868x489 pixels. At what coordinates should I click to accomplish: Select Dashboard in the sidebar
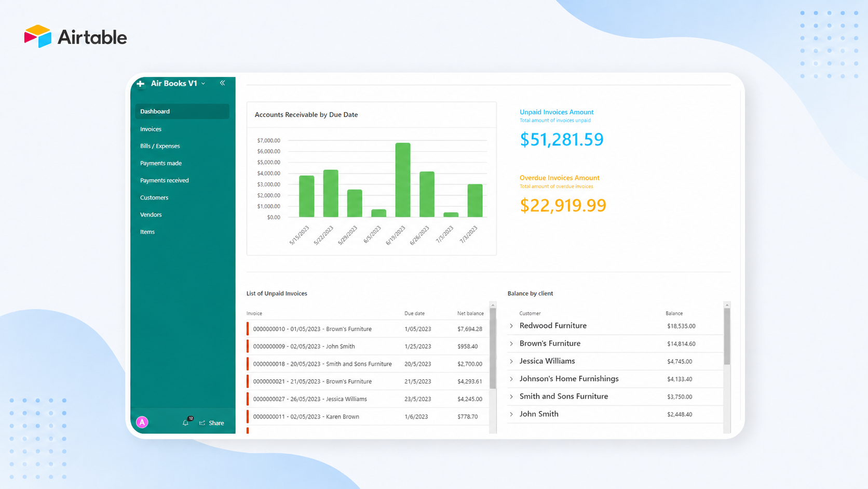(182, 111)
